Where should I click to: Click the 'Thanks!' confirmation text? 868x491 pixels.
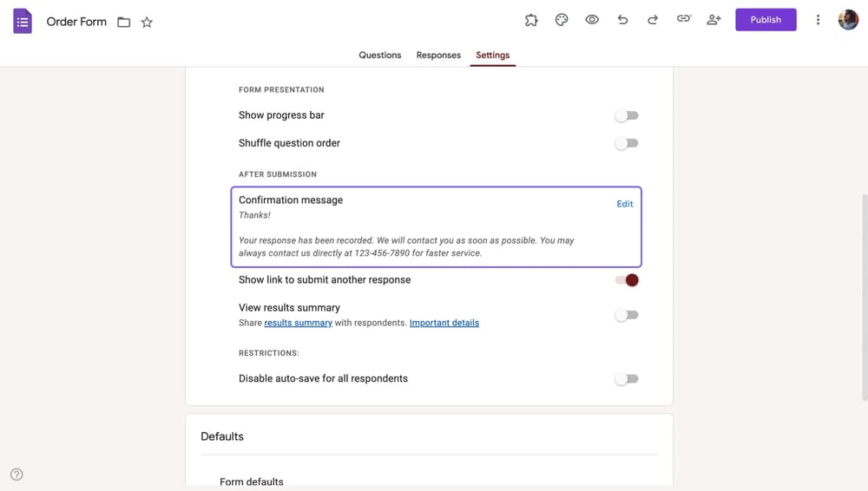254,215
